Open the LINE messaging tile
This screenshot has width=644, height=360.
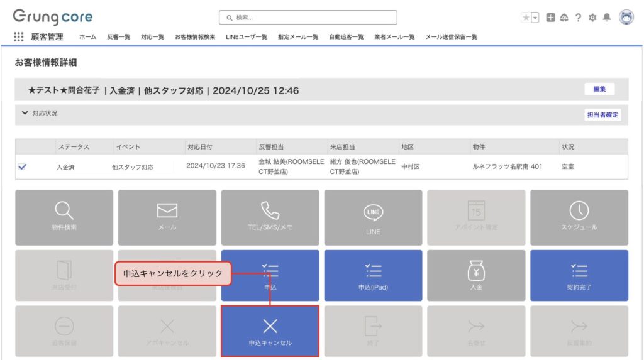point(373,217)
